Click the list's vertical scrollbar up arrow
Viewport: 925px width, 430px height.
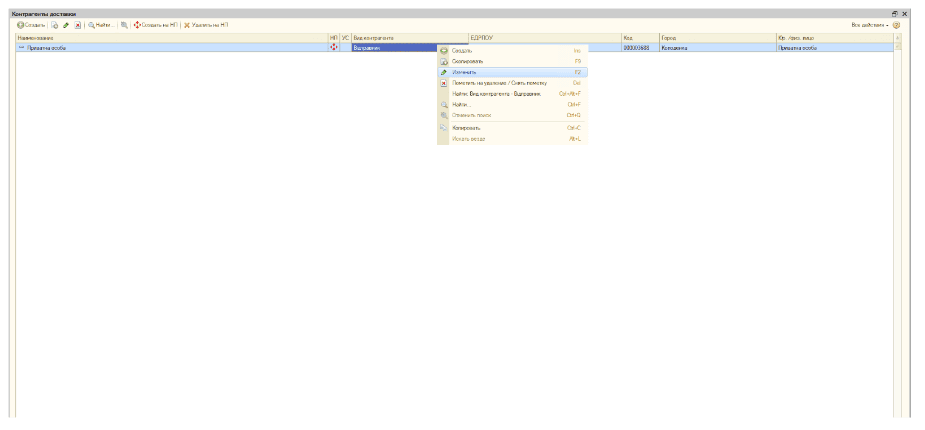pos(897,38)
